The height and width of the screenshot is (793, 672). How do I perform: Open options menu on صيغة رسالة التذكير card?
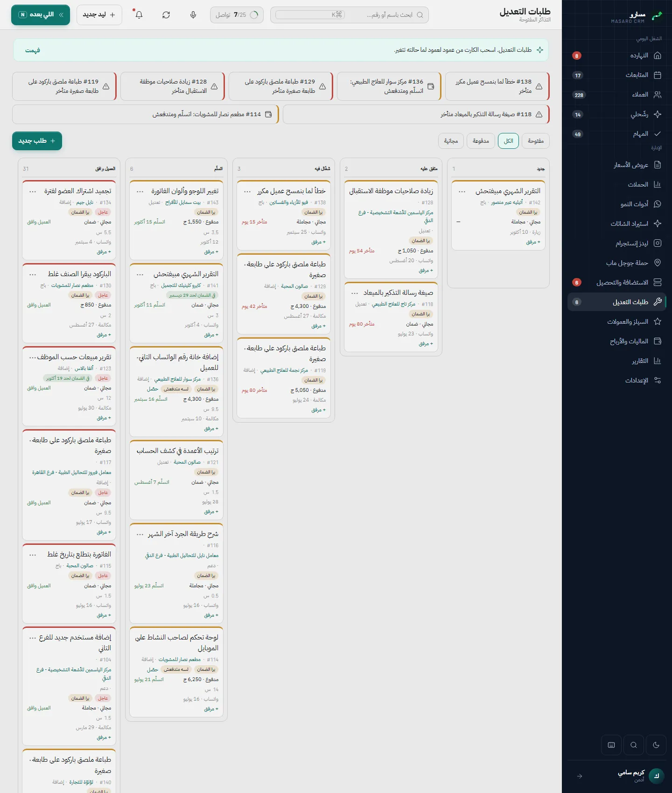(355, 293)
